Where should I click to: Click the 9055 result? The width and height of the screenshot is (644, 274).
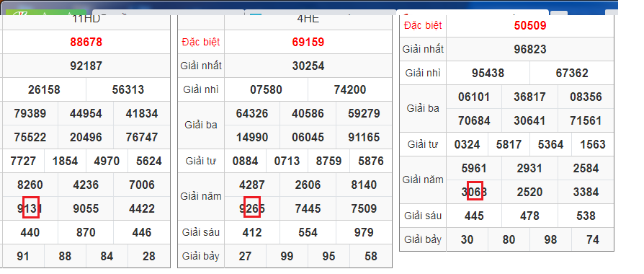[86, 209]
